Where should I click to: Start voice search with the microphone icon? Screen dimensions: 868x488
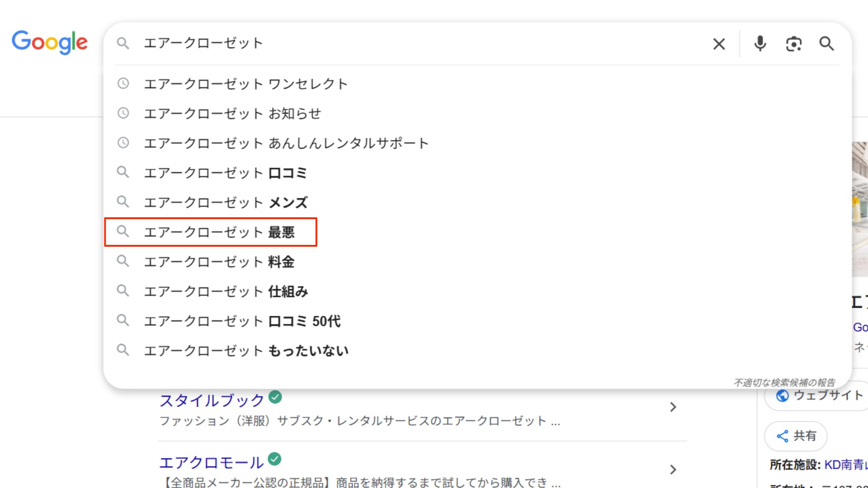click(760, 43)
